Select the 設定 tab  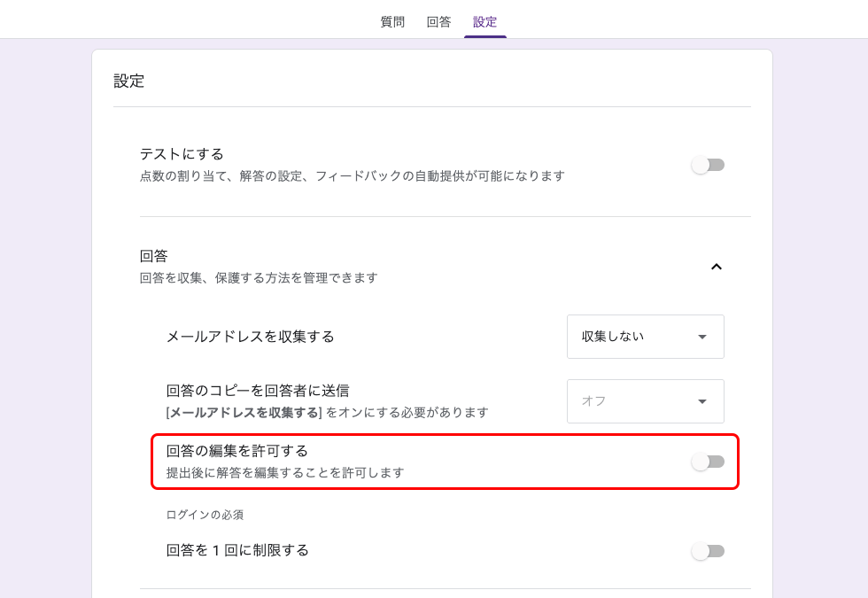tap(485, 21)
